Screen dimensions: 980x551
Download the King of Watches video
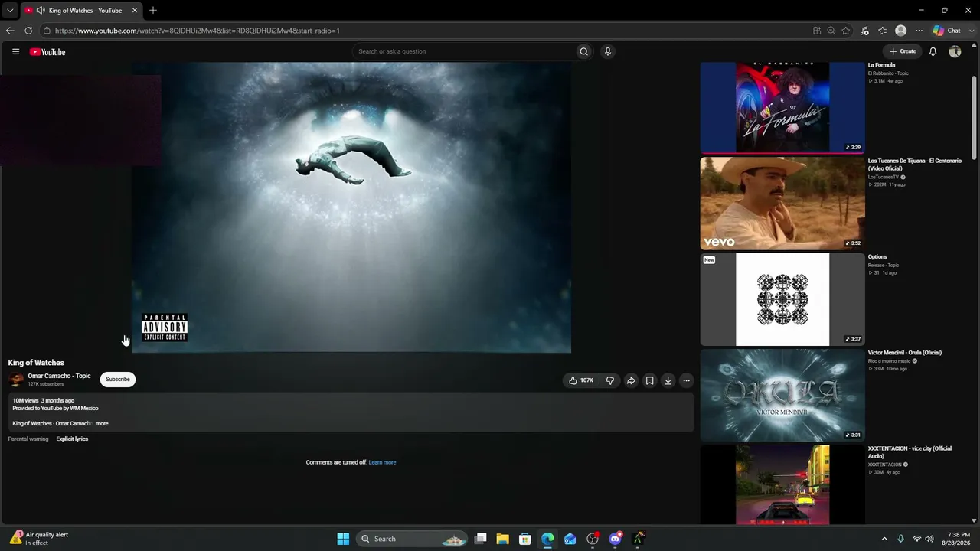pos(668,380)
